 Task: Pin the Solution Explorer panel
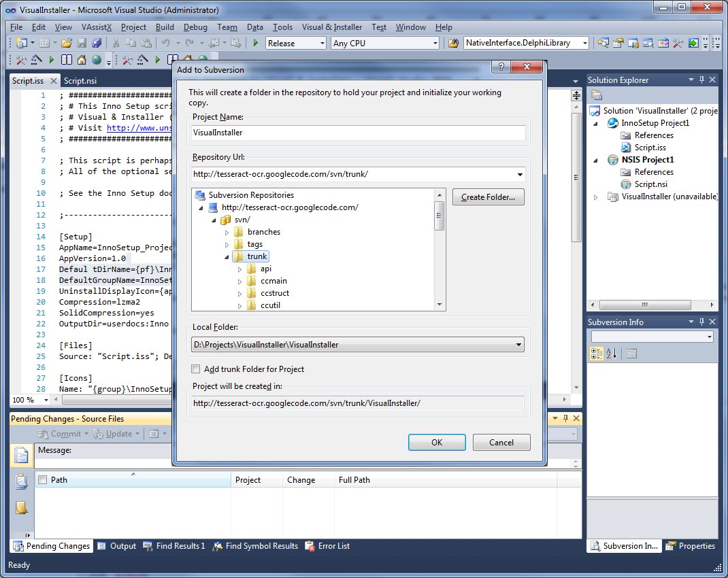tap(702, 80)
